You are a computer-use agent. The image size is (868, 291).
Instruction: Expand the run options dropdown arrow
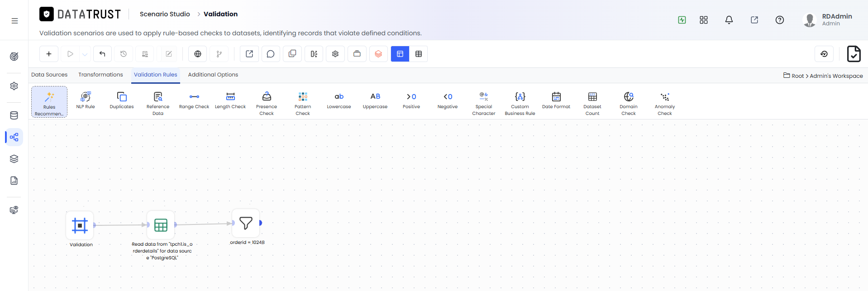85,54
